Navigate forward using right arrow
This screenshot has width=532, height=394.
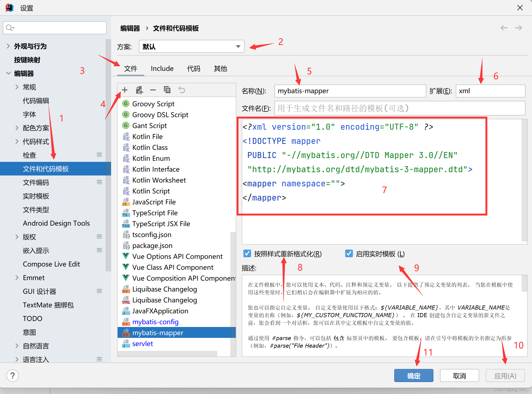[x=518, y=28]
